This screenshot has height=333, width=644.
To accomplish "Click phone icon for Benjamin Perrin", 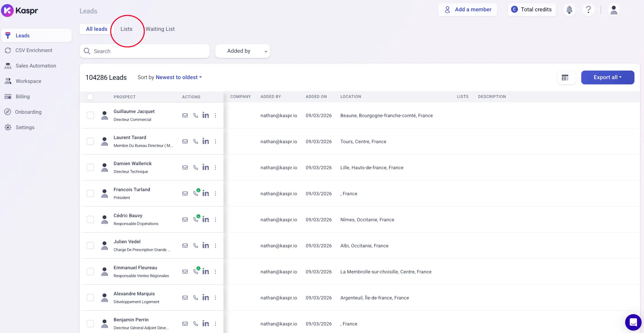I will [x=196, y=324].
